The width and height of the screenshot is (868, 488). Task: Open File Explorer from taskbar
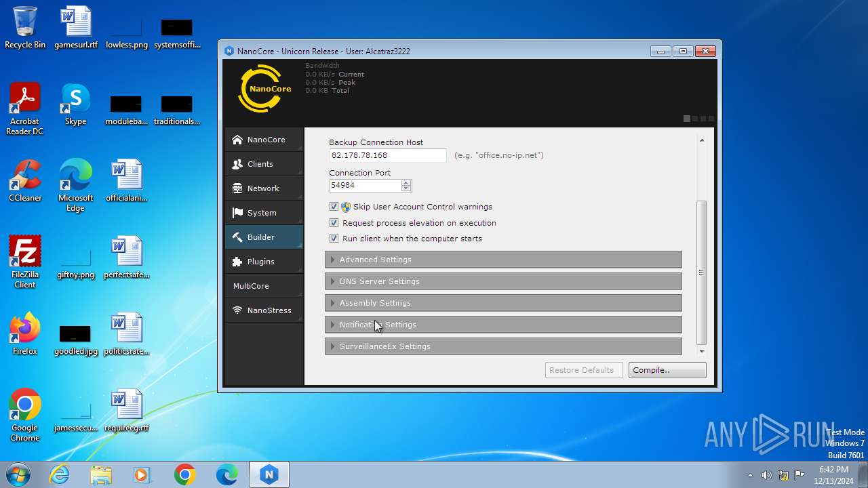(x=101, y=475)
